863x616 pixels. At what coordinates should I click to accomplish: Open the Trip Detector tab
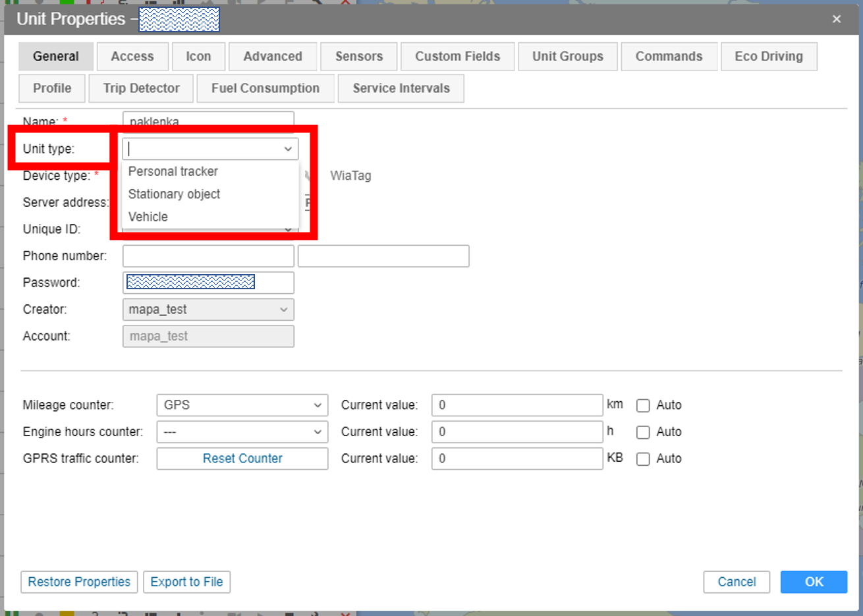click(141, 88)
